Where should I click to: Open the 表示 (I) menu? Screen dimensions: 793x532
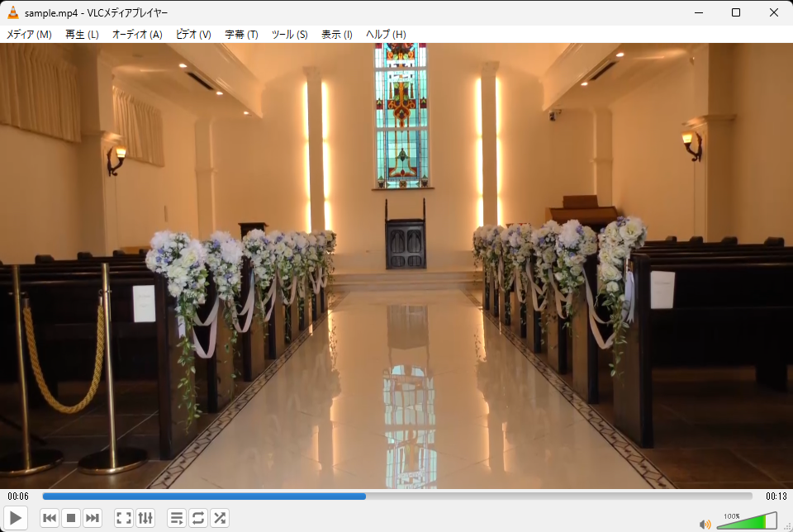coord(337,35)
